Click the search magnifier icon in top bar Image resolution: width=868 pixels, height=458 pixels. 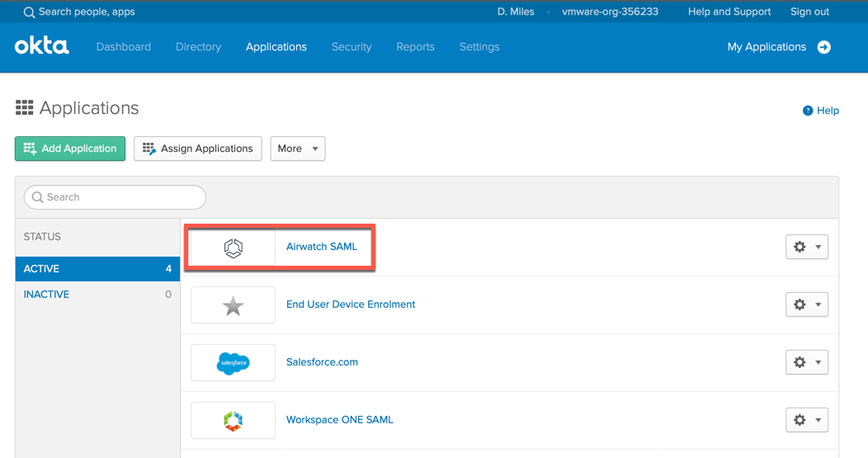pyautogui.click(x=29, y=12)
